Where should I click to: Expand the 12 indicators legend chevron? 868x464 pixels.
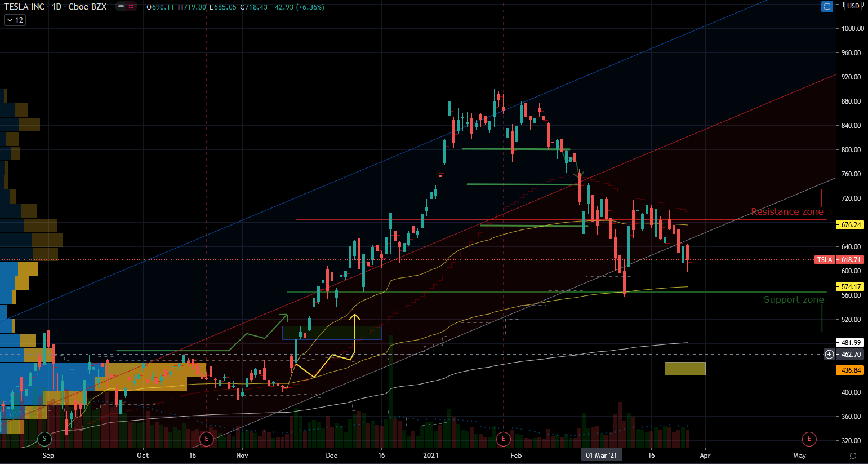tap(15, 20)
